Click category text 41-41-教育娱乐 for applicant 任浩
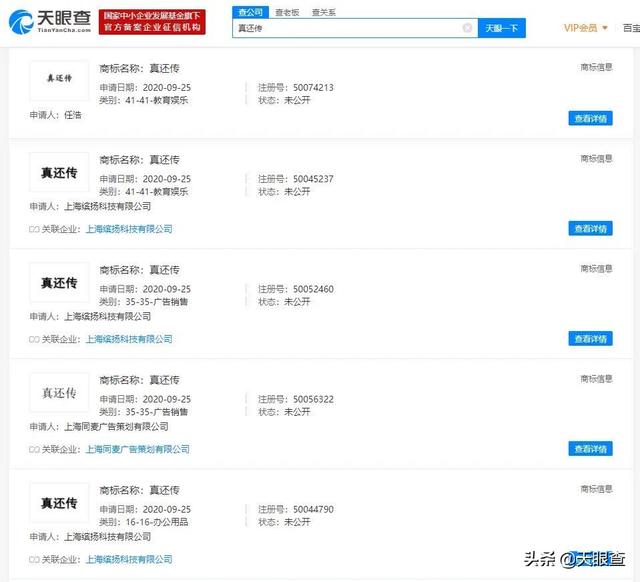The height and width of the screenshot is (582, 640). pyautogui.click(x=157, y=100)
